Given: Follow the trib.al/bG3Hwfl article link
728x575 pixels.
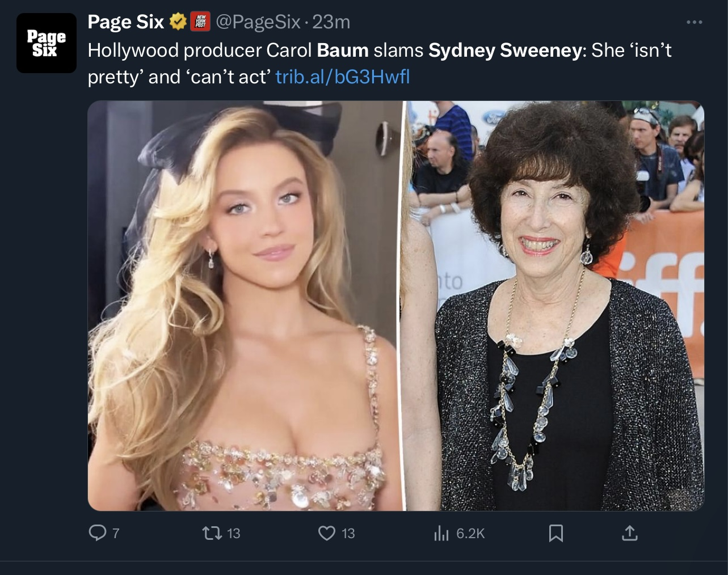Looking at the screenshot, I should pyautogui.click(x=342, y=77).
